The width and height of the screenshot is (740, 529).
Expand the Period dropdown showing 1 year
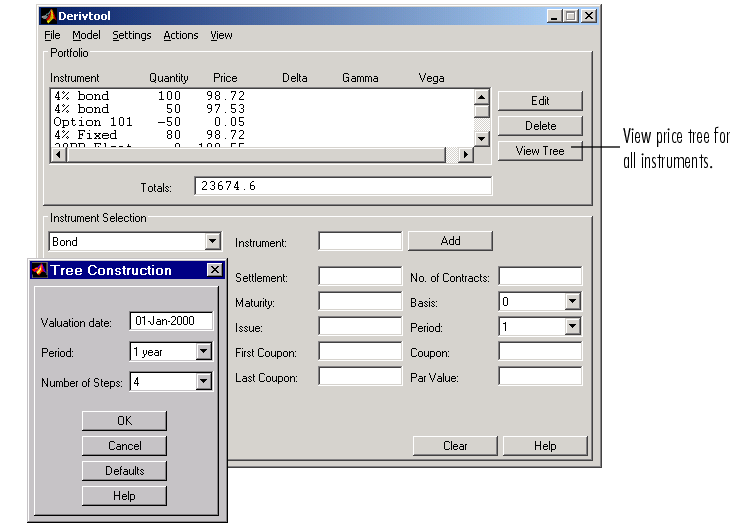(203, 352)
